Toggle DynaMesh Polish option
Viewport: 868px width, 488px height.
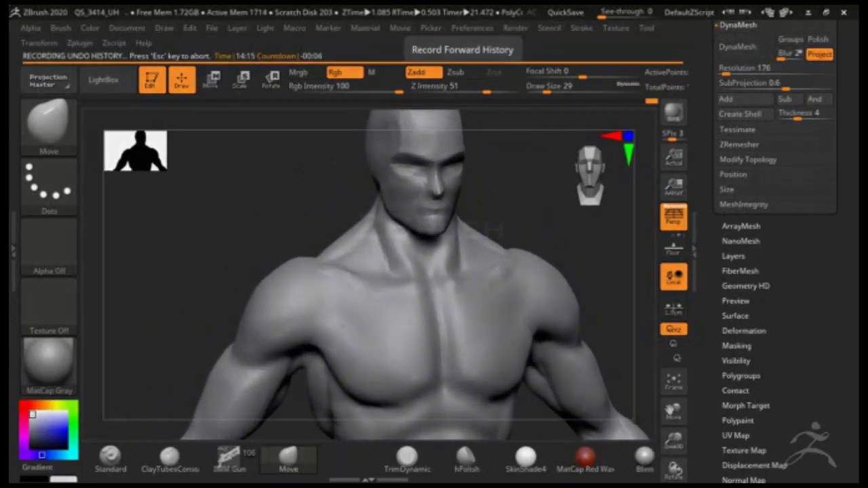click(818, 40)
